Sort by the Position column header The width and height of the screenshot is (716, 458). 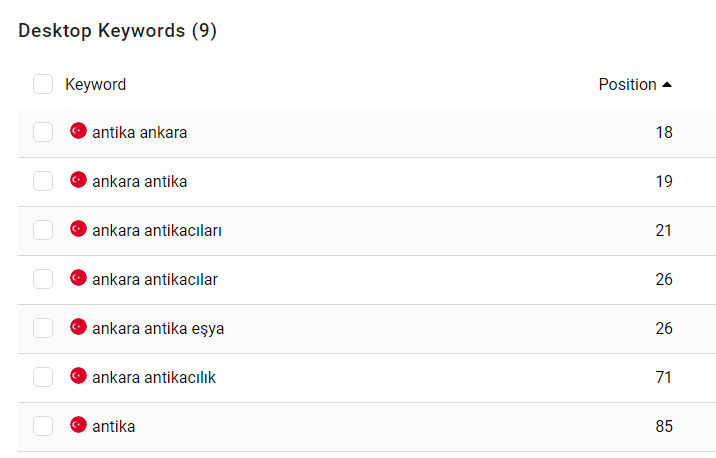[x=627, y=84]
